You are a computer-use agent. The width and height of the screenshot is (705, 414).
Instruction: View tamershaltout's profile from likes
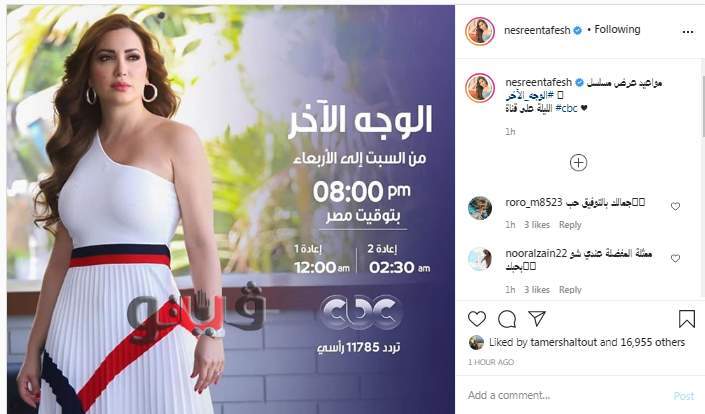[x=563, y=343]
